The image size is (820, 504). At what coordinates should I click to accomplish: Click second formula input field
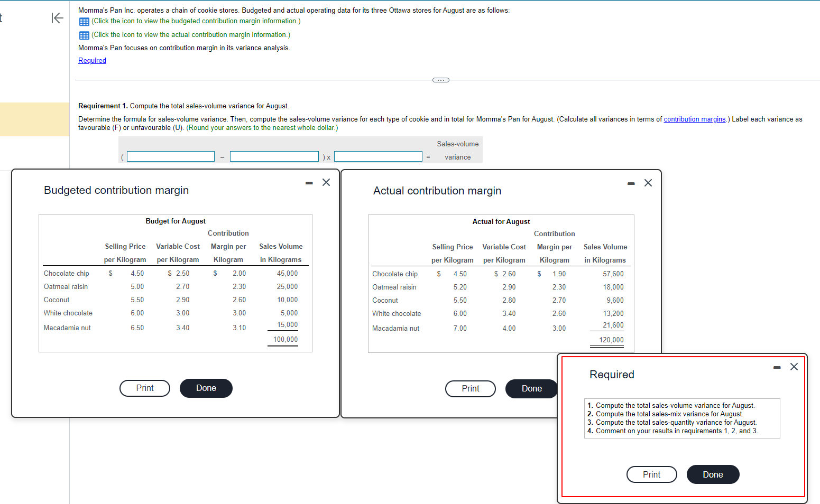click(274, 157)
